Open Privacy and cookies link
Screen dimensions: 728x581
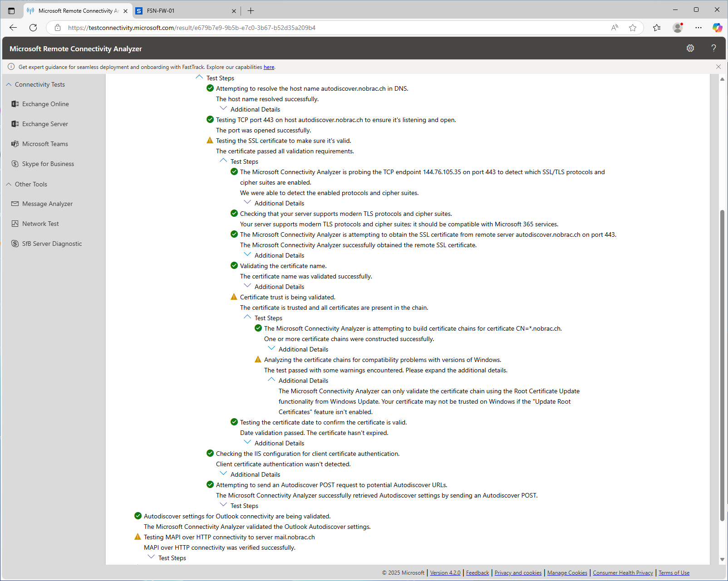tap(518, 573)
